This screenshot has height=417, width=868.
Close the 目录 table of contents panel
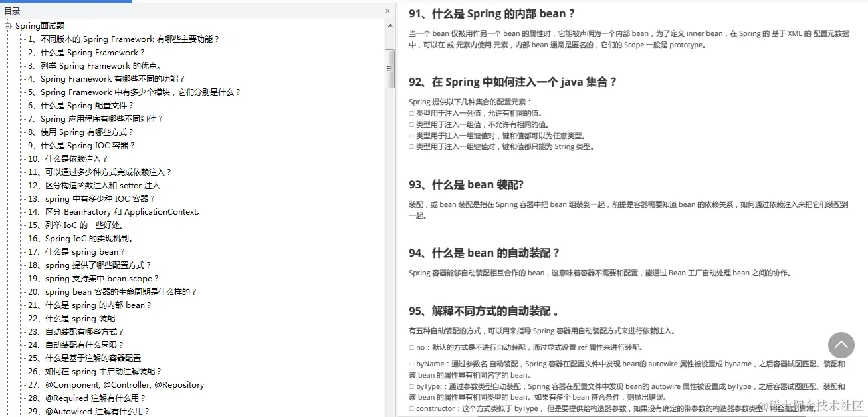coord(387,11)
